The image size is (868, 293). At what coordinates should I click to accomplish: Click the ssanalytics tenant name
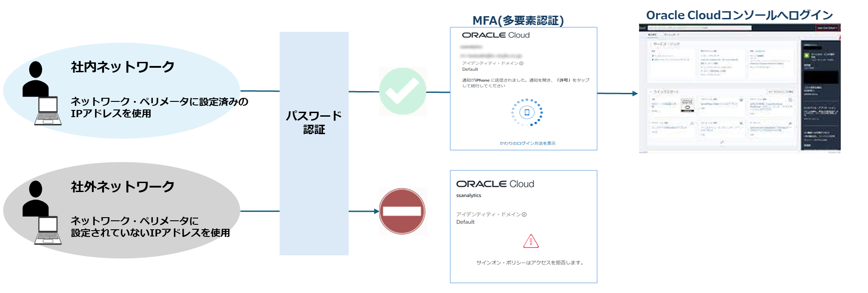pyautogui.click(x=469, y=196)
